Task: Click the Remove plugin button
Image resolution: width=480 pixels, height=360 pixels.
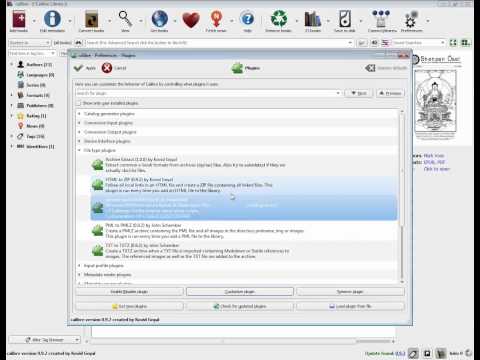Action: click(x=350, y=292)
